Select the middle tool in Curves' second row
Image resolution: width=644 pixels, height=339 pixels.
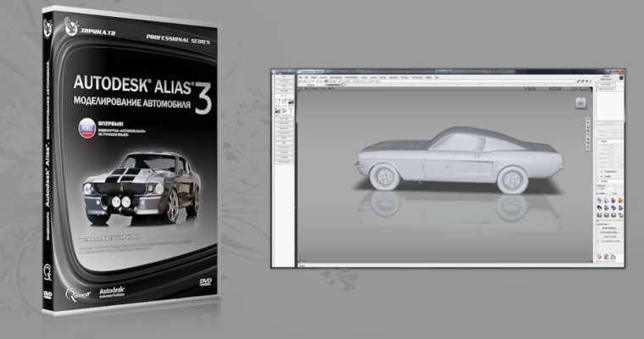click(x=284, y=110)
